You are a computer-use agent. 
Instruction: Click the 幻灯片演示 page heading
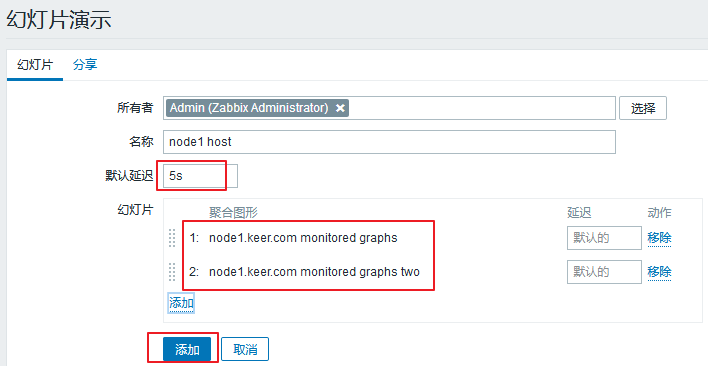[59, 20]
